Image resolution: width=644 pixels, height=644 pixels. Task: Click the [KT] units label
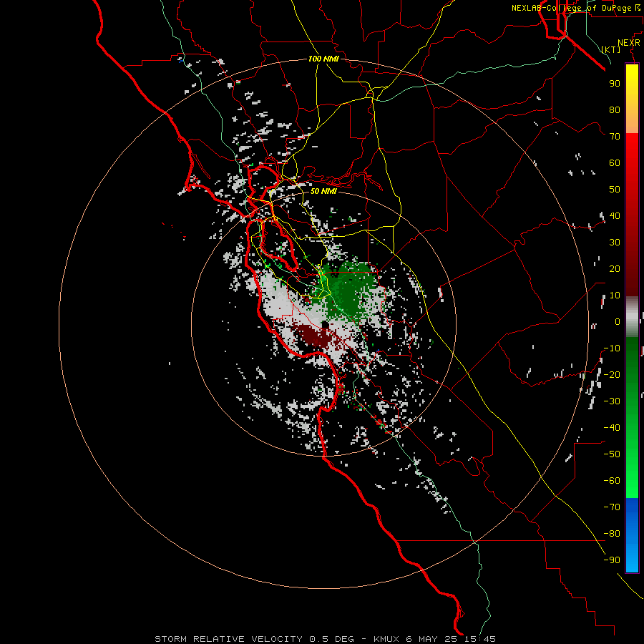[611, 49]
